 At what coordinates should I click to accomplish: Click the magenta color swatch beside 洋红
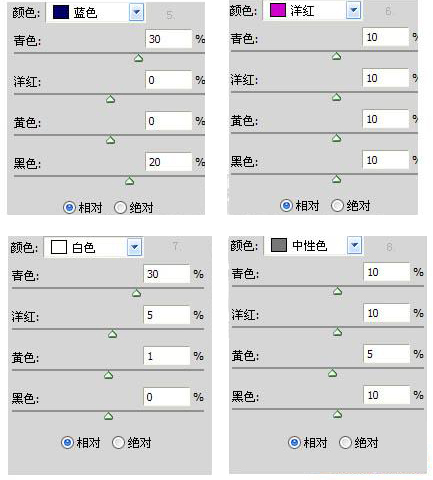point(278,10)
